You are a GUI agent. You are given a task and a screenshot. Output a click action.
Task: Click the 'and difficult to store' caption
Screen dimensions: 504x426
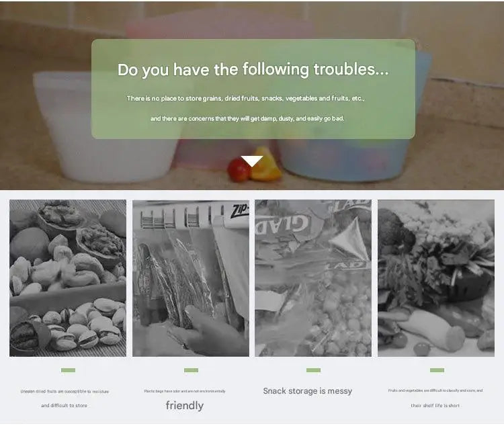pos(65,405)
